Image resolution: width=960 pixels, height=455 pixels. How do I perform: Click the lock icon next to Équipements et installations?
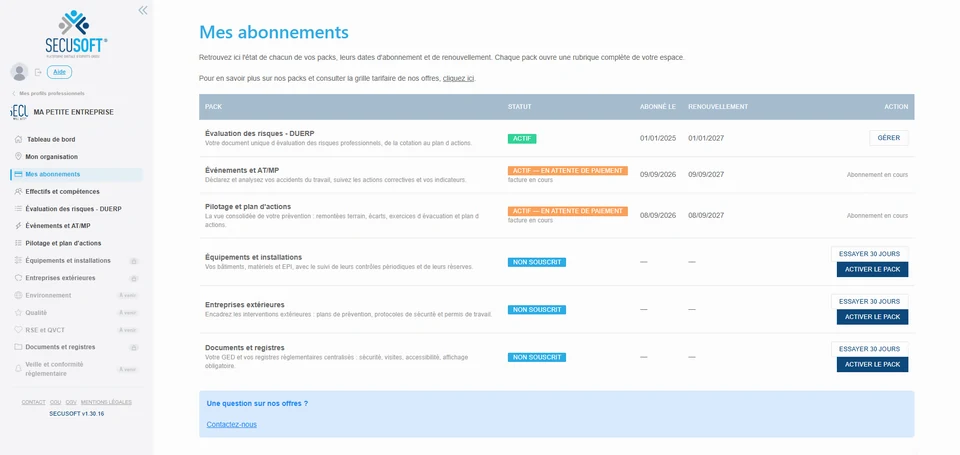click(133, 261)
